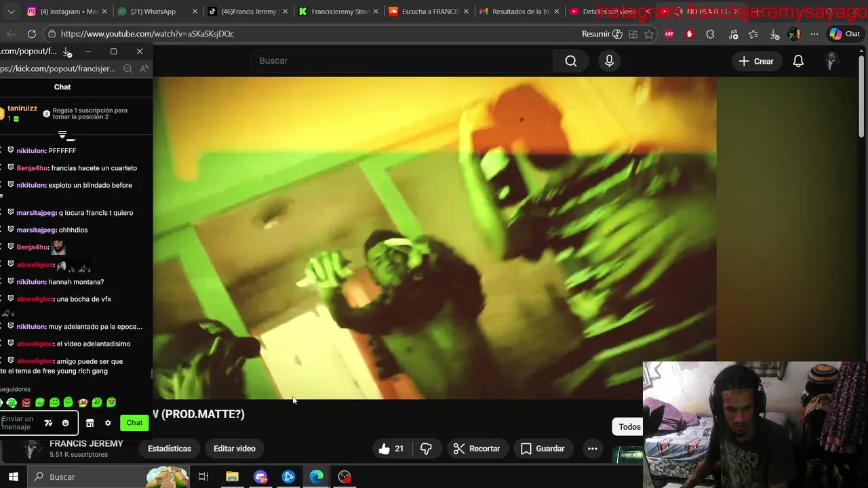Open the ABP Adblock Plus extension
This screenshot has width=868, height=488.
tap(669, 34)
